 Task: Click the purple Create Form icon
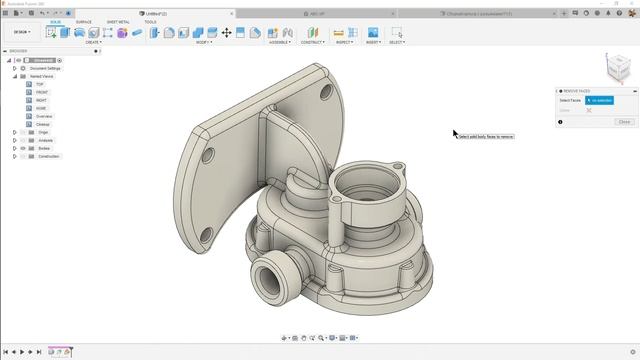pos(122,32)
